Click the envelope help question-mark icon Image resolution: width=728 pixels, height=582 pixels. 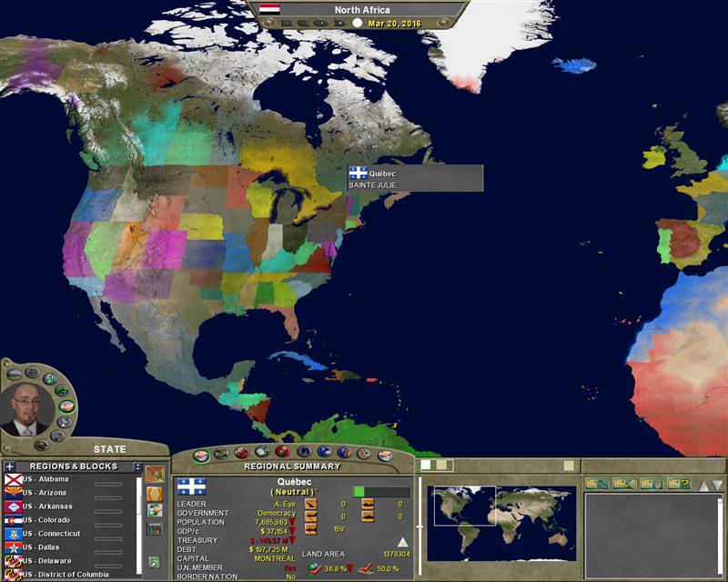click(x=678, y=484)
